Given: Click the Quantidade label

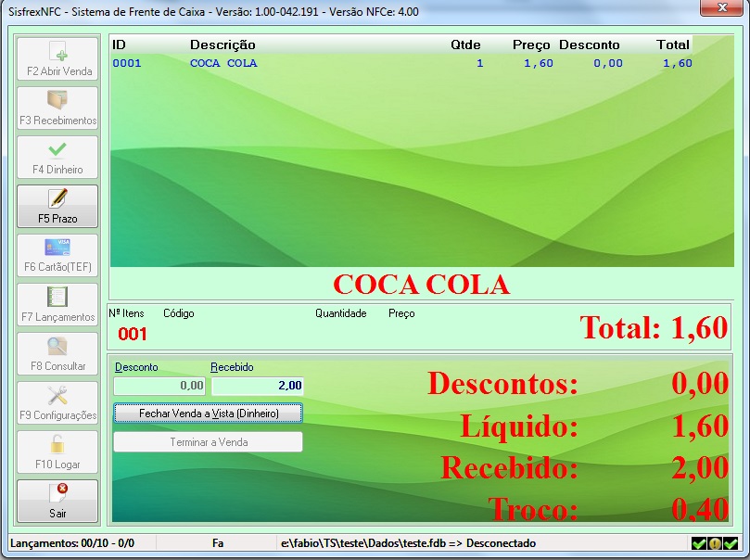Looking at the screenshot, I should [341, 313].
